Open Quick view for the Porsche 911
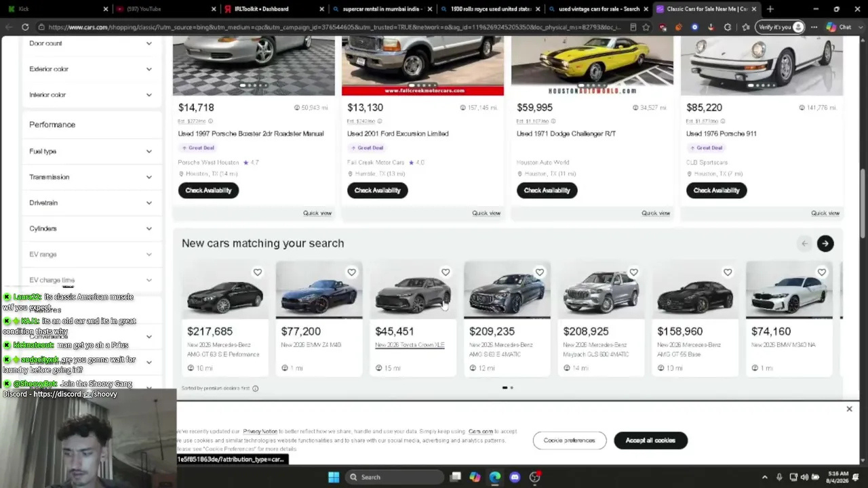 (x=825, y=213)
